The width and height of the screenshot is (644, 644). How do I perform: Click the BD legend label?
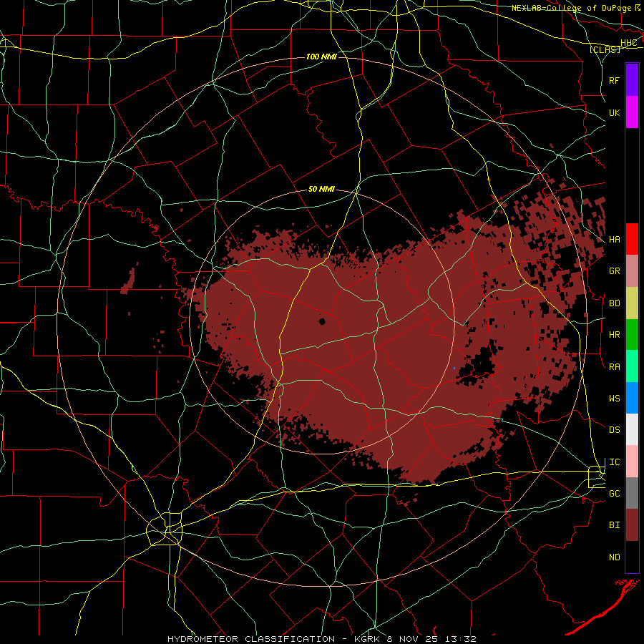[x=614, y=303]
